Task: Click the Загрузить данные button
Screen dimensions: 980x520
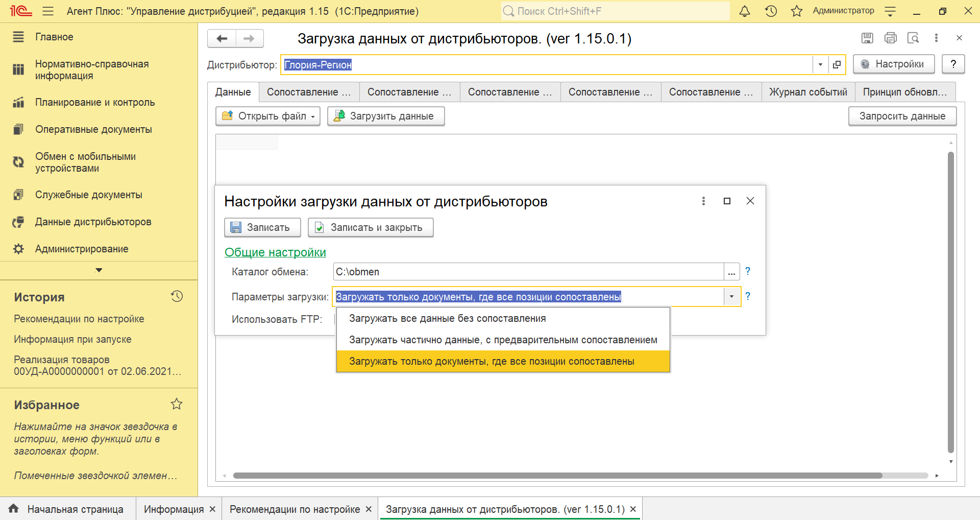Action: pos(386,116)
